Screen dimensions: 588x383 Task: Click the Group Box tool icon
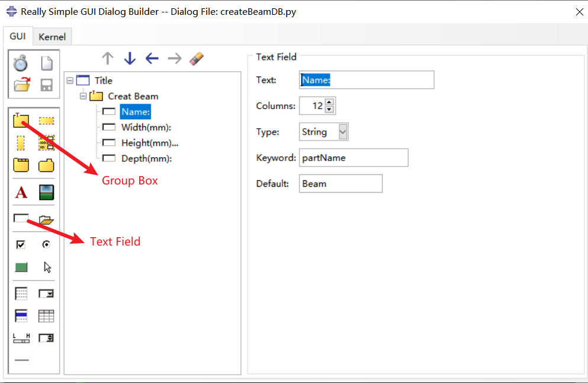[21, 121]
